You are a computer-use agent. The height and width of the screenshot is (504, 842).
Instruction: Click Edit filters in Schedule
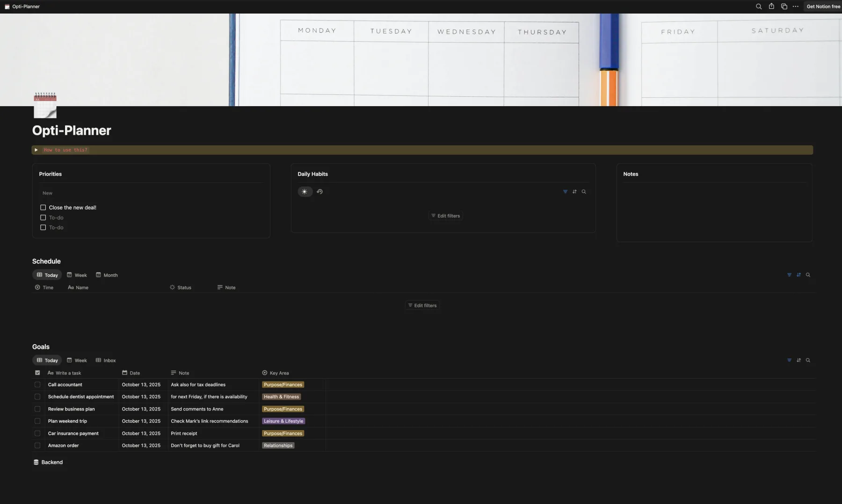click(422, 306)
